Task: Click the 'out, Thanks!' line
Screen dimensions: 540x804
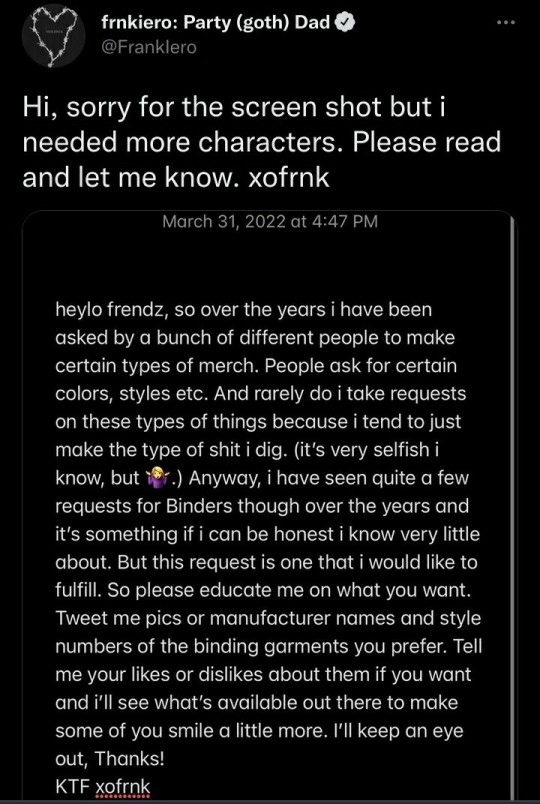Action: click(x=109, y=758)
